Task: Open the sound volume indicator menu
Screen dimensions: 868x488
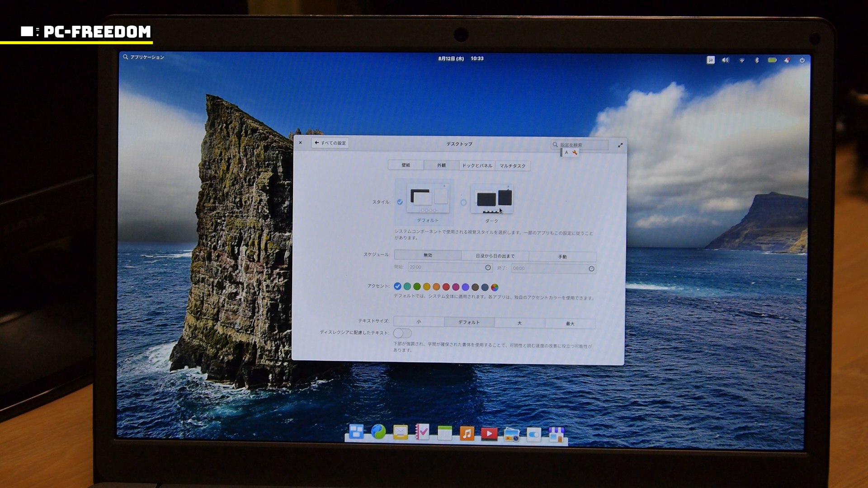Action: tap(726, 60)
